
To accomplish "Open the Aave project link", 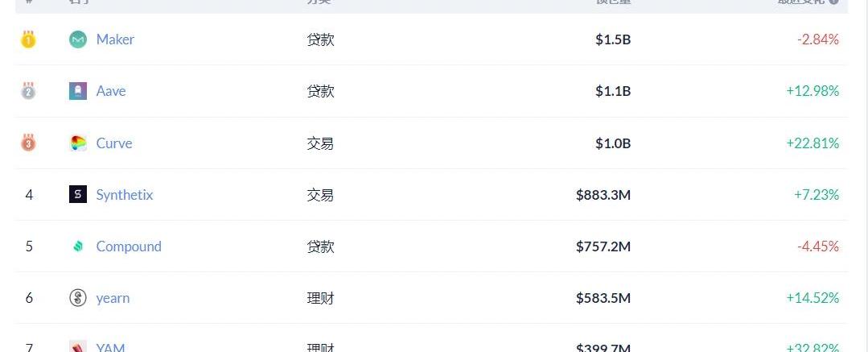I will click(x=111, y=91).
